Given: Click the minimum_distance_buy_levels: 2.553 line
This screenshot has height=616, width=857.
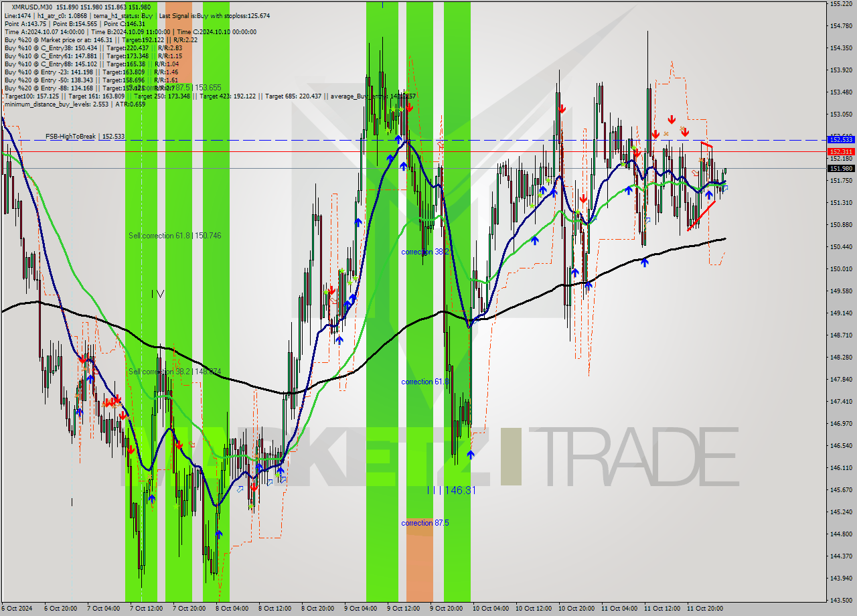Looking at the screenshot, I should pos(75,104).
